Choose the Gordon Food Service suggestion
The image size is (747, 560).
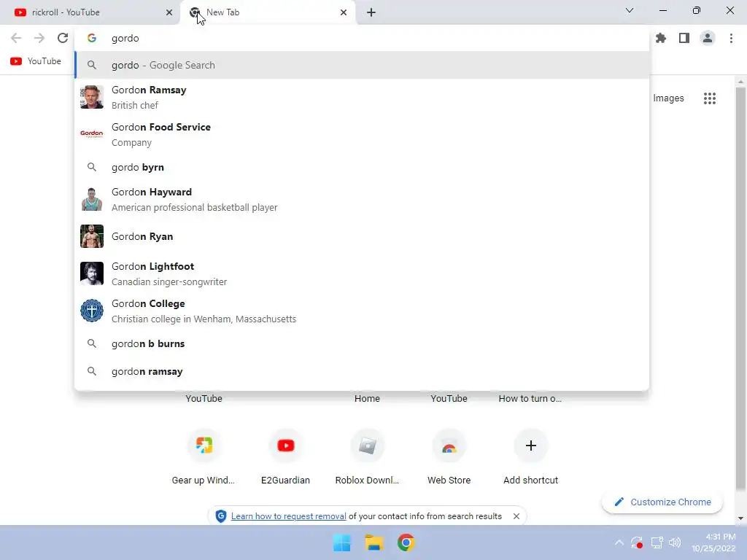(x=362, y=134)
